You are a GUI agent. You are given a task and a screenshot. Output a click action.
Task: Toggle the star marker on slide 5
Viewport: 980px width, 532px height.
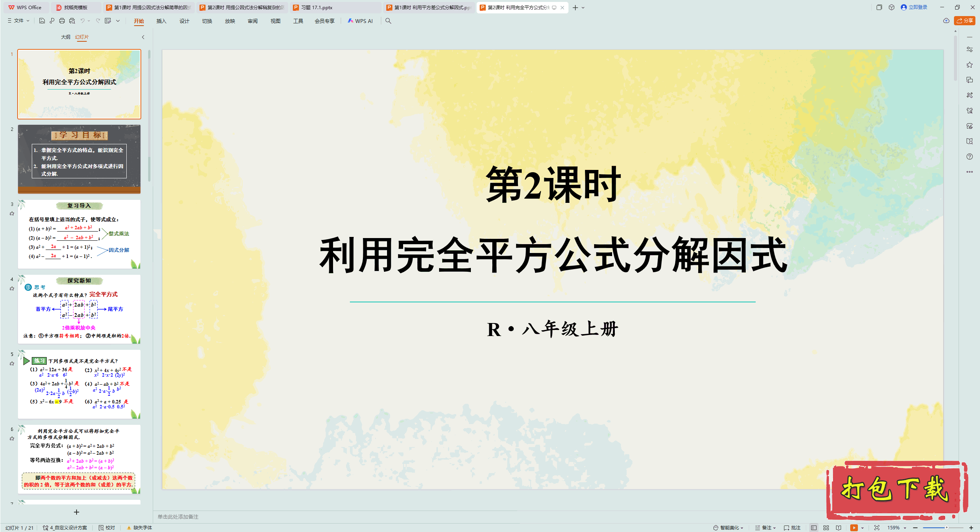pos(12,364)
